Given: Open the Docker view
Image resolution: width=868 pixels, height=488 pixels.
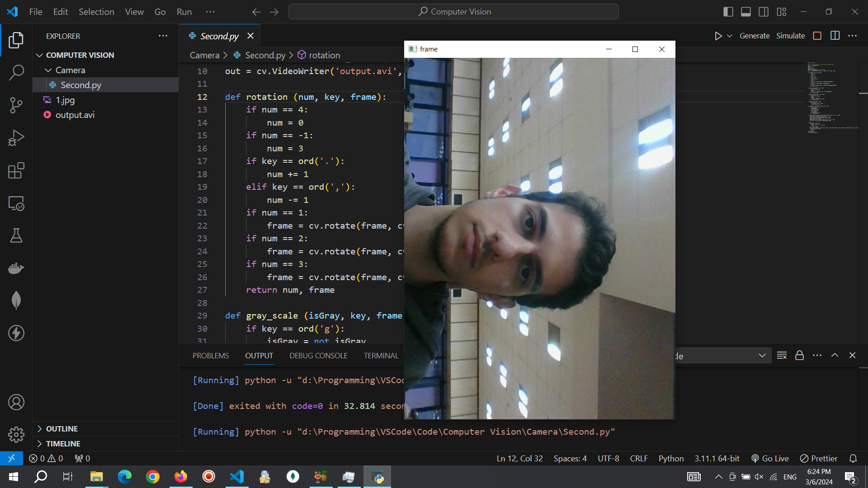Looking at the screenshot, I should click(16, 268).
